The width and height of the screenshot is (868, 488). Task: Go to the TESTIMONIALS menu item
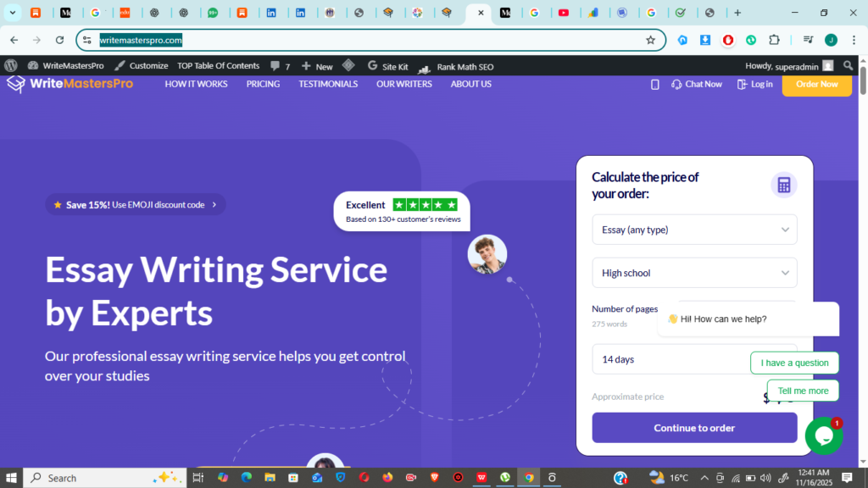pyautogui.click(x=328, y=84)
